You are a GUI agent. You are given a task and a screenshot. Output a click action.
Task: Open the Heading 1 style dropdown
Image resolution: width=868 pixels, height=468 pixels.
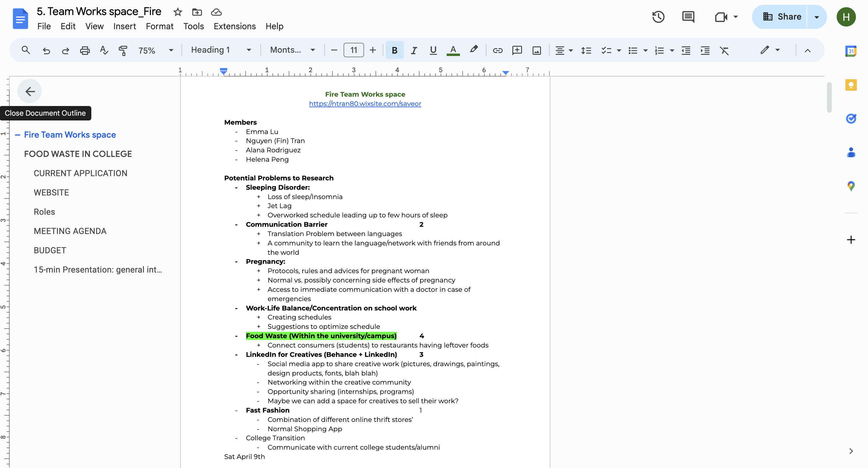pos(221,50)
